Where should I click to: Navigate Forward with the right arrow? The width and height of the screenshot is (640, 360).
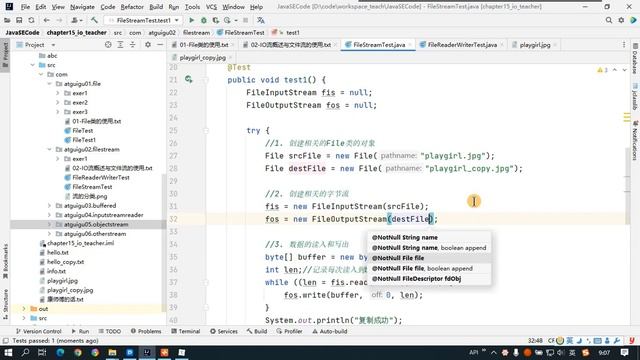click(60, 20)
